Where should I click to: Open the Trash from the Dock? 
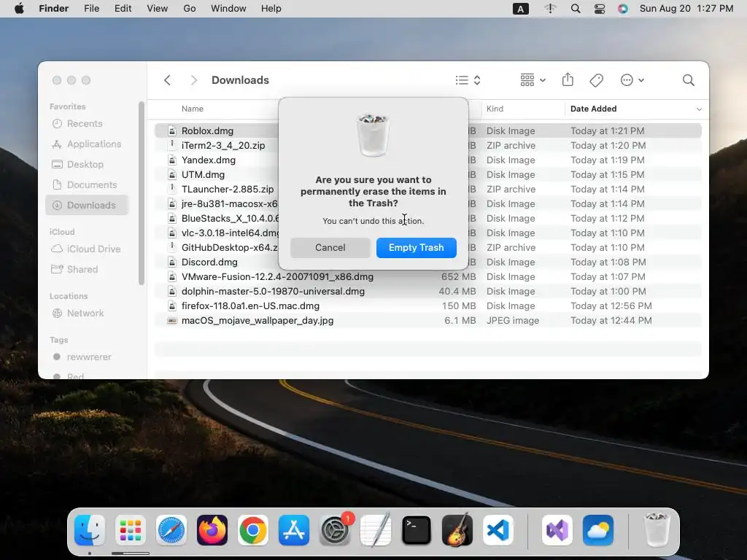click(657, 530)
